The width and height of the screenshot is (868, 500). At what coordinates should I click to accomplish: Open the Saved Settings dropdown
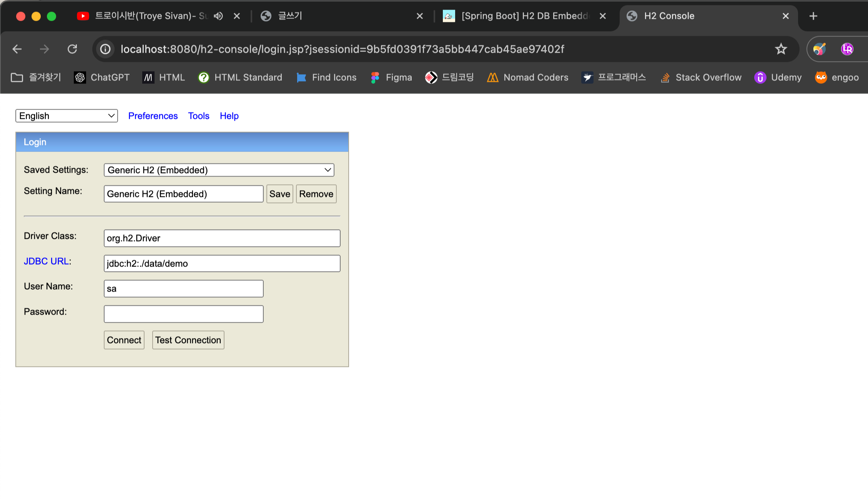click(219, 170)
